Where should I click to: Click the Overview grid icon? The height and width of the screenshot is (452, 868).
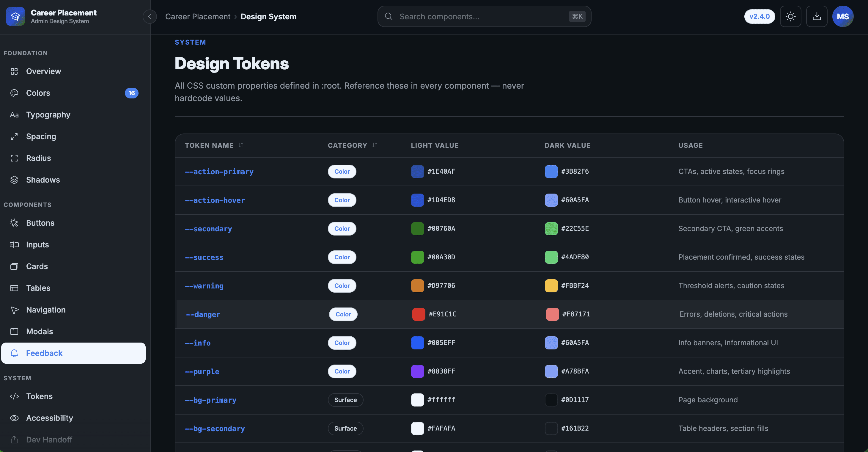pos(14,71)
